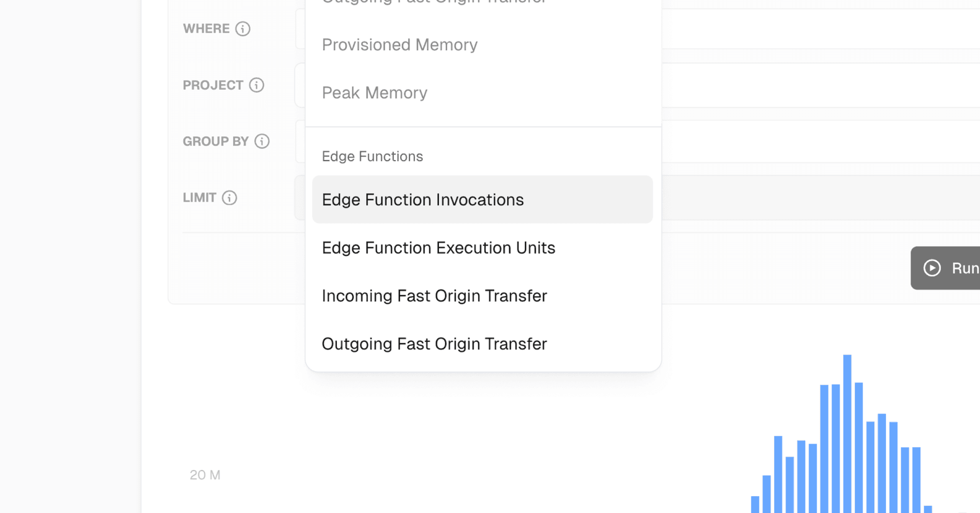This screenshot has height=513, width=980.
Task: Click the 20 M axis label
Action: 205,475
